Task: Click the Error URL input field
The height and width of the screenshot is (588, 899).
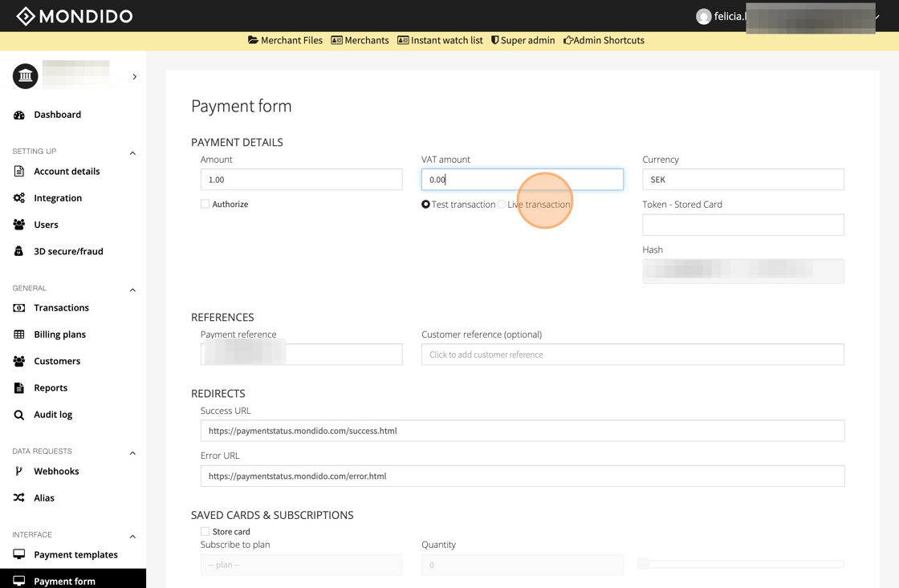Action: (523, 476)
